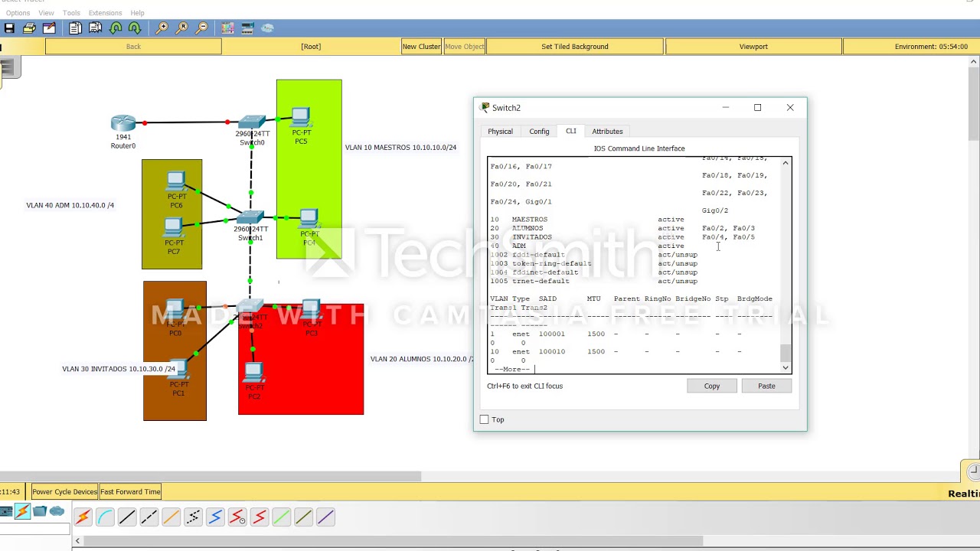
Task: Click the Environment time display
Action: pos(931,47)
